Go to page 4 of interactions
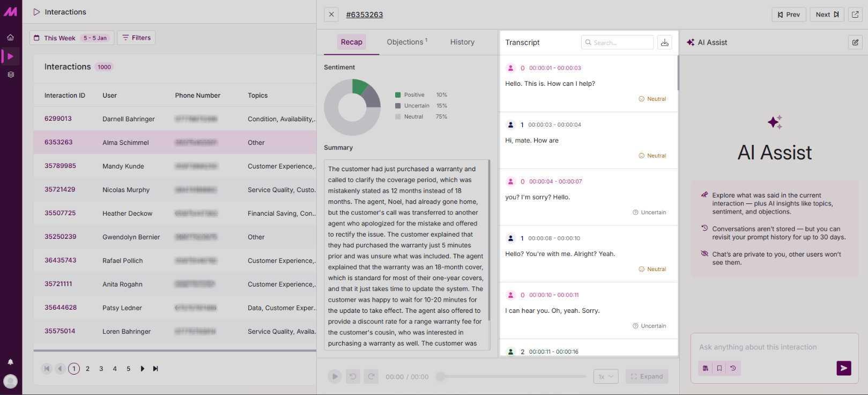The height and width of the screenshot is (395, 868). [115, 369]
